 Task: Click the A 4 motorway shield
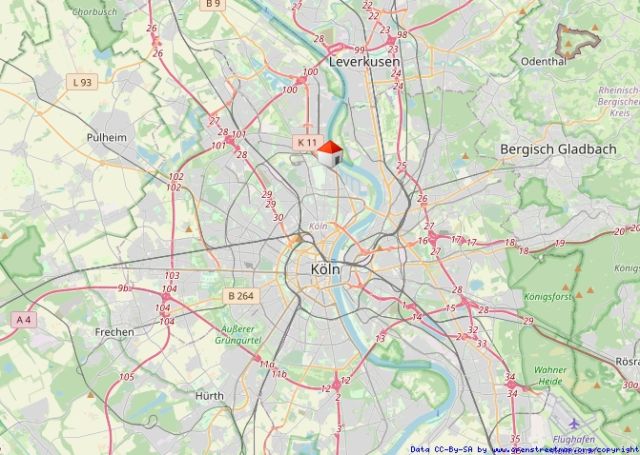(24, 320)
